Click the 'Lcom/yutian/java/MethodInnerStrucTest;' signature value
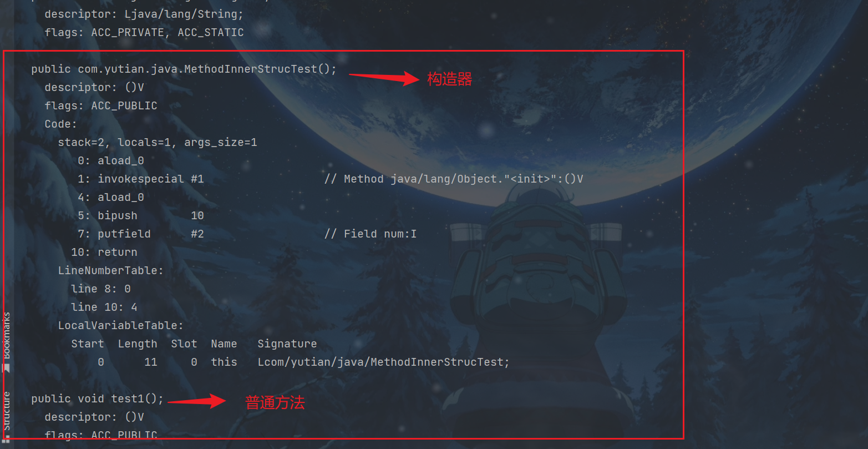Screen dimensions: 868x449 point(383,362)
